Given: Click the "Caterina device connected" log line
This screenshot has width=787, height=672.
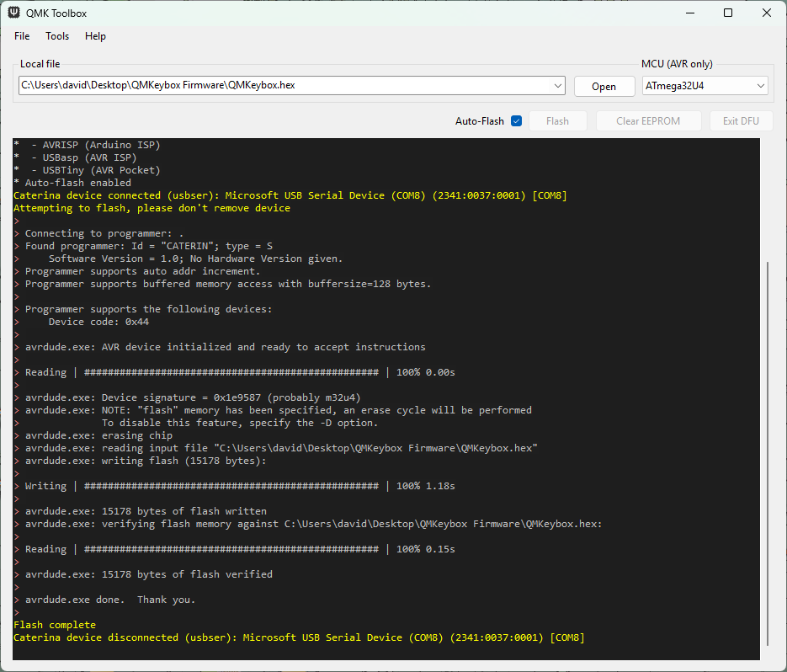Looking at the screenshot, I should click(x=290, y=195).
